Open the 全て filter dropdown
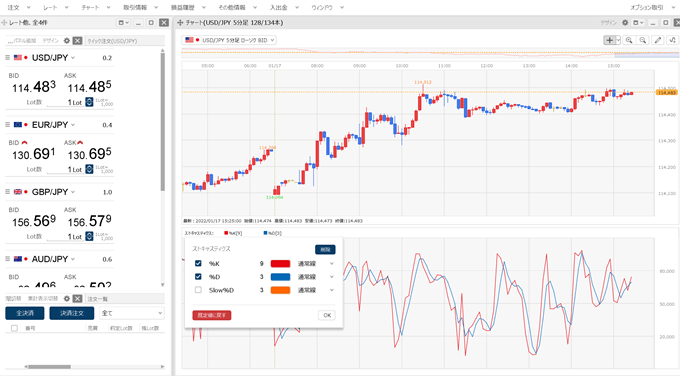Image resolution: width=680 pixels, height=376 pixels. pos(132,313)
